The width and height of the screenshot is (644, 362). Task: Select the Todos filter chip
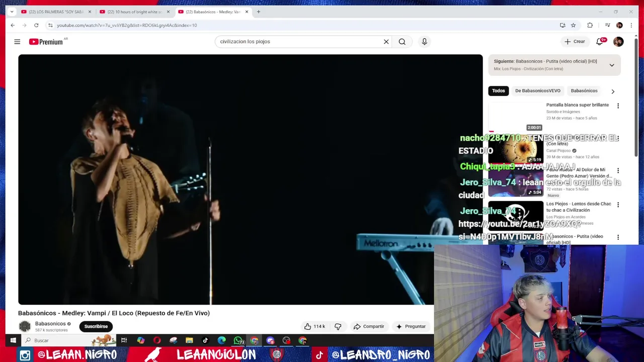point(498,91)
